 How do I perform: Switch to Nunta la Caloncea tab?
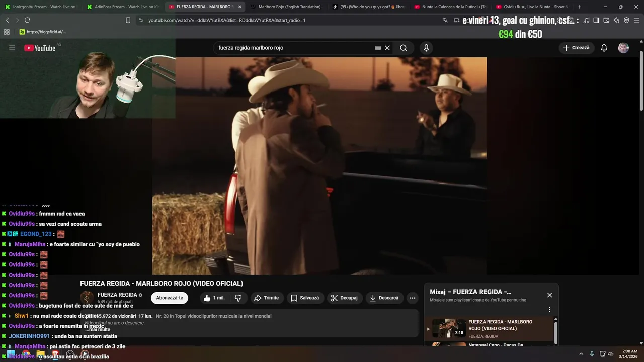tap(450, 7)
